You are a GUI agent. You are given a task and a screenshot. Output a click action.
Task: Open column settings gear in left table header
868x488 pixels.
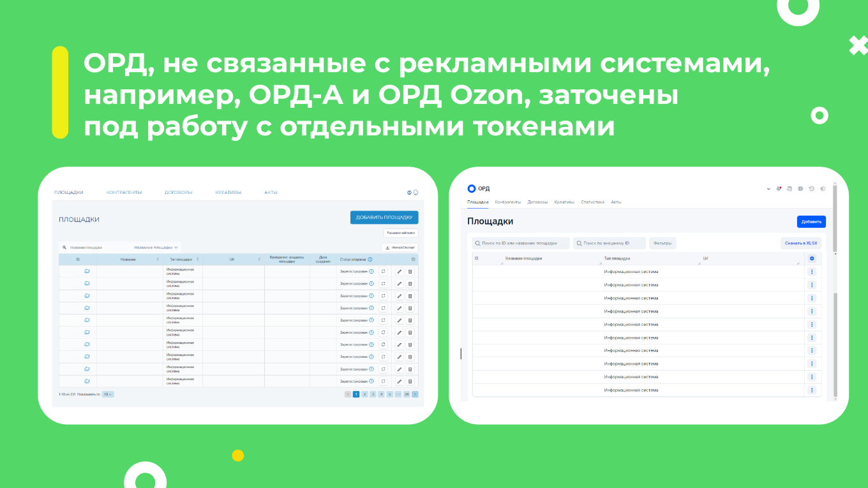click(413, 259)
